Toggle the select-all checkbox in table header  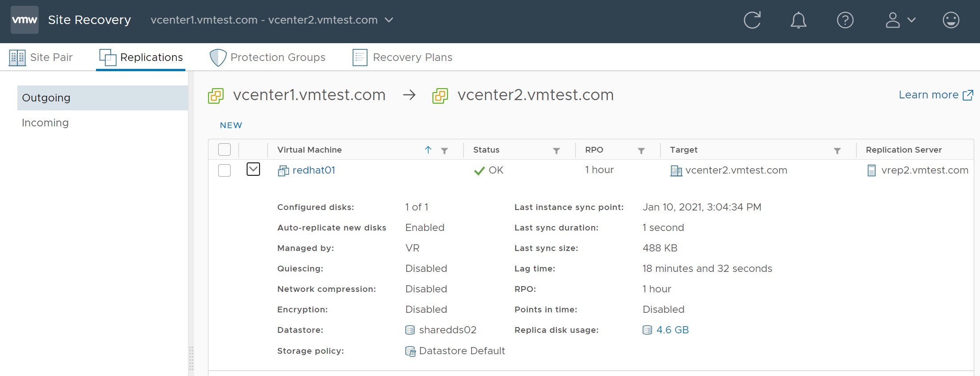click(x=224, y=150)
